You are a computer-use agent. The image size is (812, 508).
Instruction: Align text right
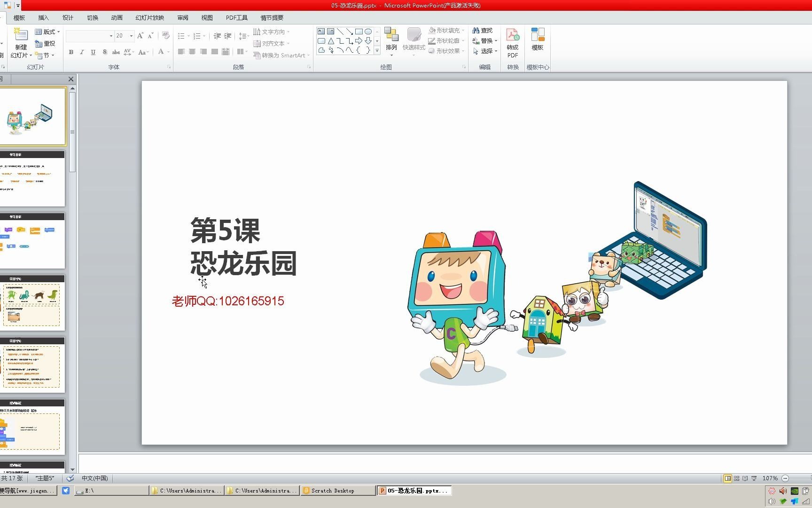203,52
